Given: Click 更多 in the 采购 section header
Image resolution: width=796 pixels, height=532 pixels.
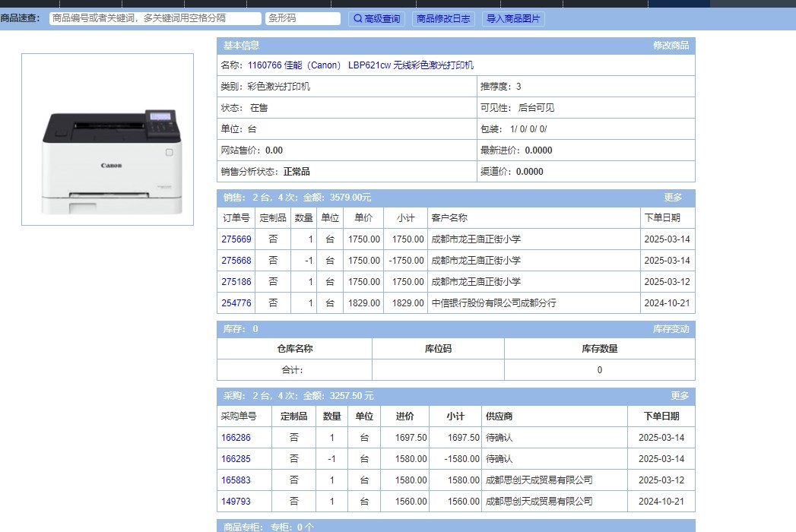Looking at the screenshot, I should (x=679, y=396).
